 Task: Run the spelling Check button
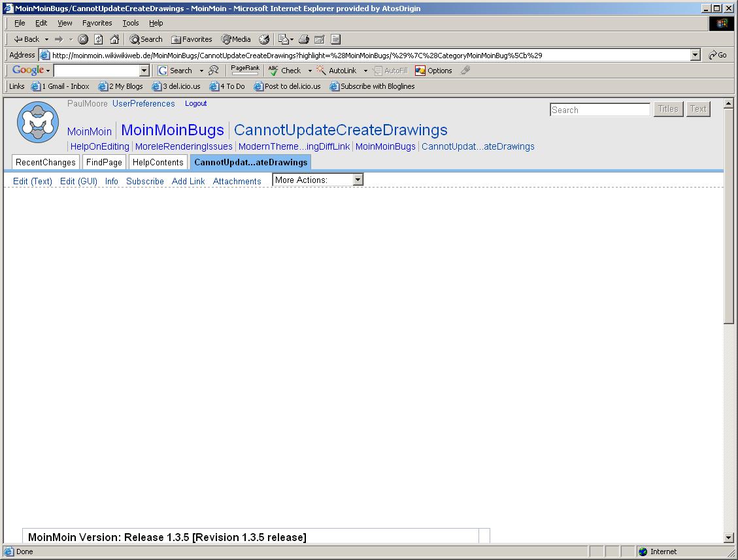tap(285, 71)
